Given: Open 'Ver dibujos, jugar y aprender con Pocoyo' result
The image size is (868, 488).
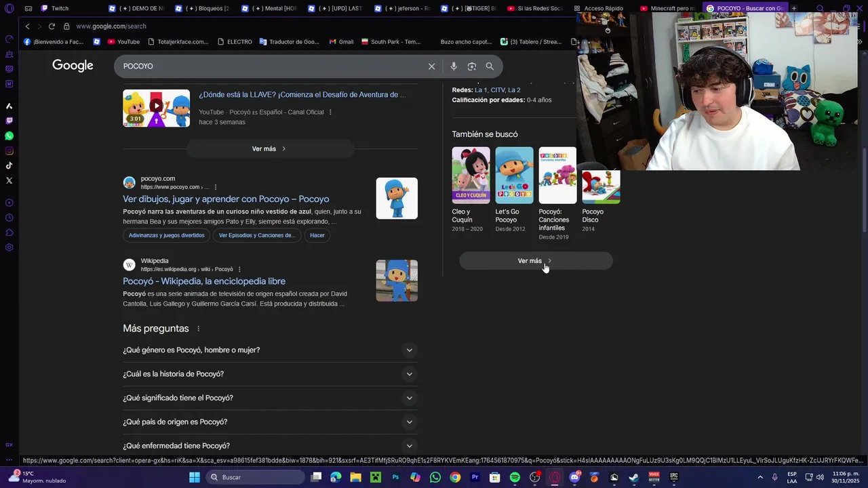Looking at the screenshot, I should coord(226,199).
